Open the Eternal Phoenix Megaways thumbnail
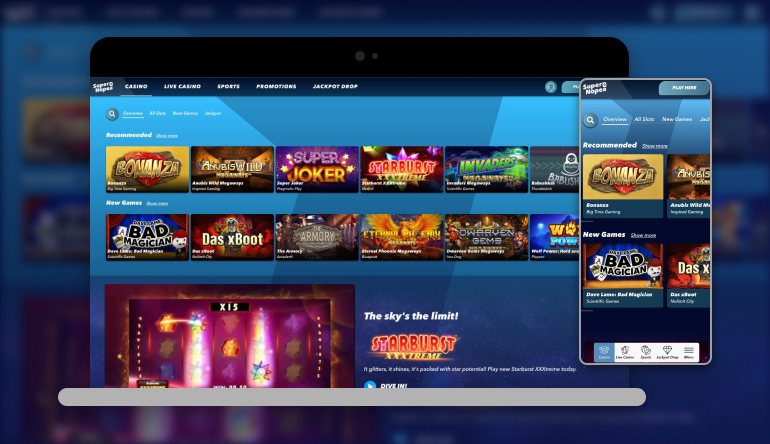This screenshot has height=444, width=770. [402, 237]
